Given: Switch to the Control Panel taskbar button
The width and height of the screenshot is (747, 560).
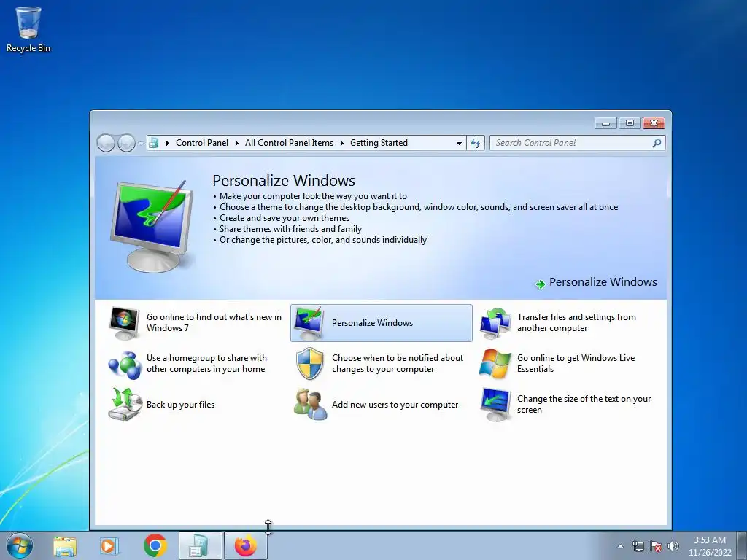Looking at the screenshot, I should [x=200, y=545].
